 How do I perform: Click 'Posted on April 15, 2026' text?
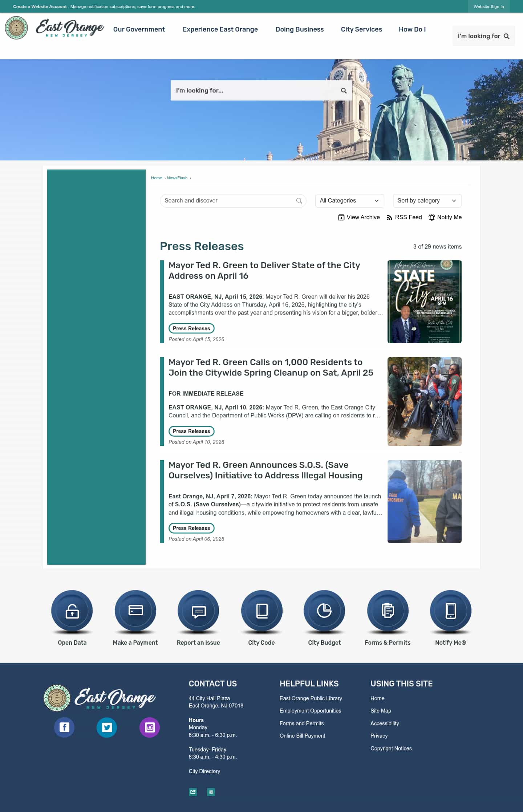tap(196, 339)
